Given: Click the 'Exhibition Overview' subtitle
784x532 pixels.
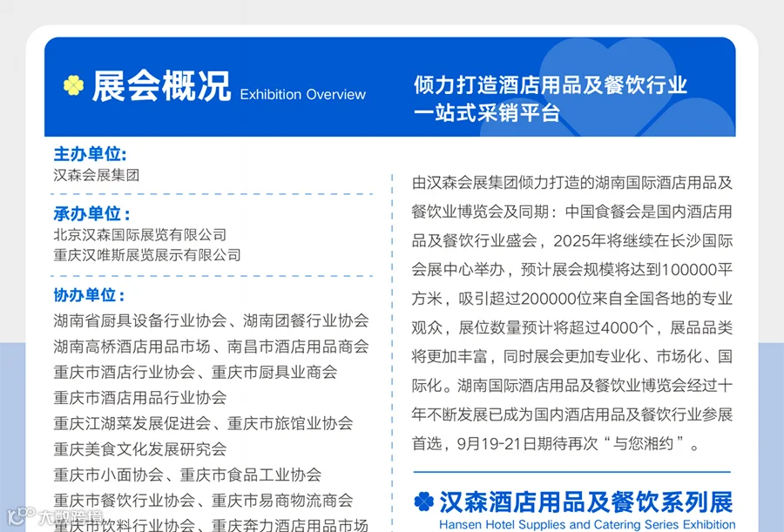Looking at the screenshot, I should (303, 95).
